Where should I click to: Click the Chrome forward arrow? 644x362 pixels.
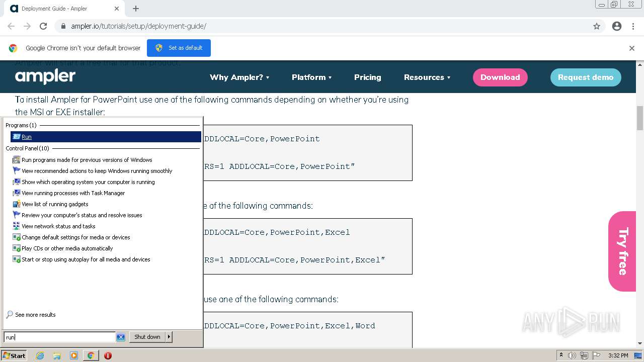coord(27,26)
